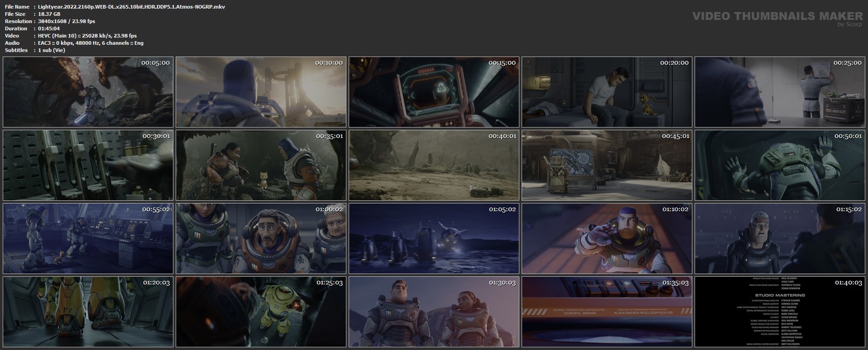
Task: Open the three astronauts thumbnail at 01:00:02
Action: point(261,238)
